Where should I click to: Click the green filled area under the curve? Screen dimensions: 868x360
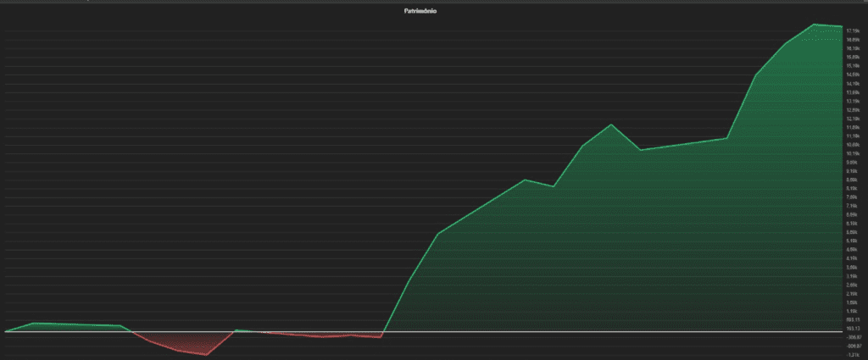point(636,254)
